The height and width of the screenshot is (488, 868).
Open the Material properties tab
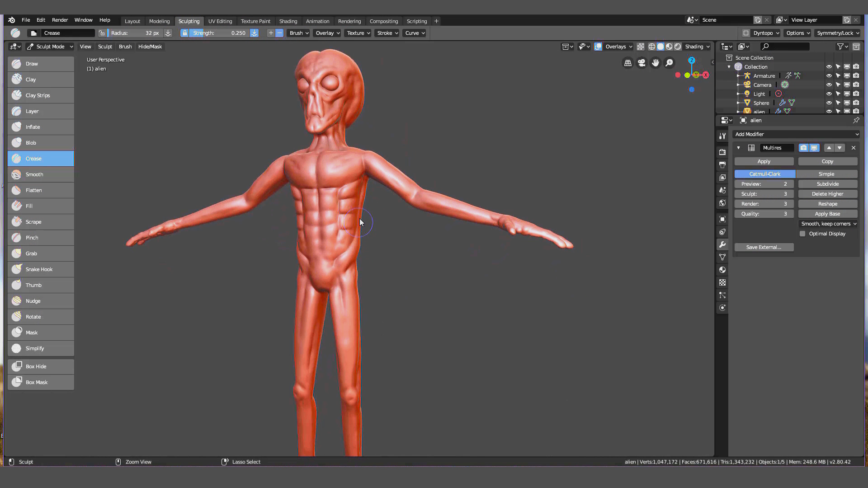click(722, 270)
